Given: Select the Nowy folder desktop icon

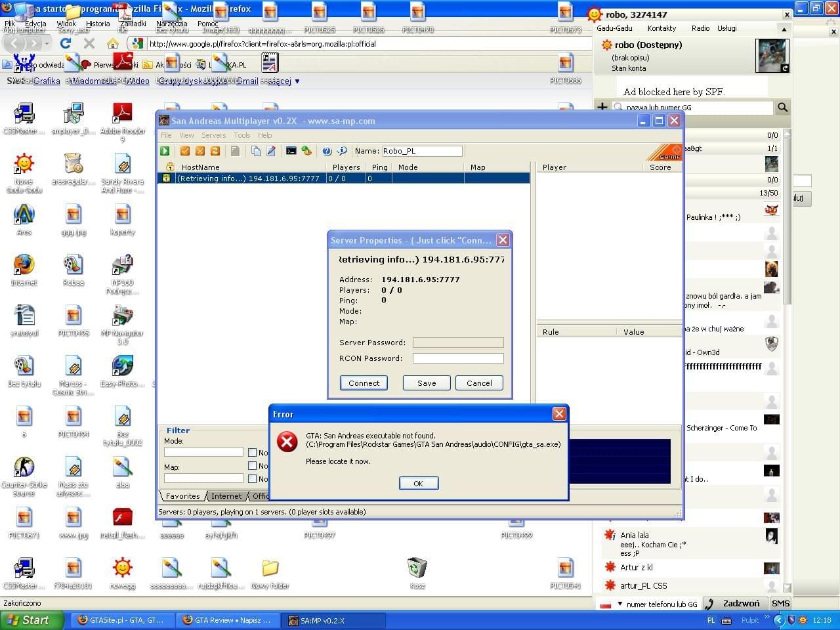Looking at the screenshot, I should (270, 573).
